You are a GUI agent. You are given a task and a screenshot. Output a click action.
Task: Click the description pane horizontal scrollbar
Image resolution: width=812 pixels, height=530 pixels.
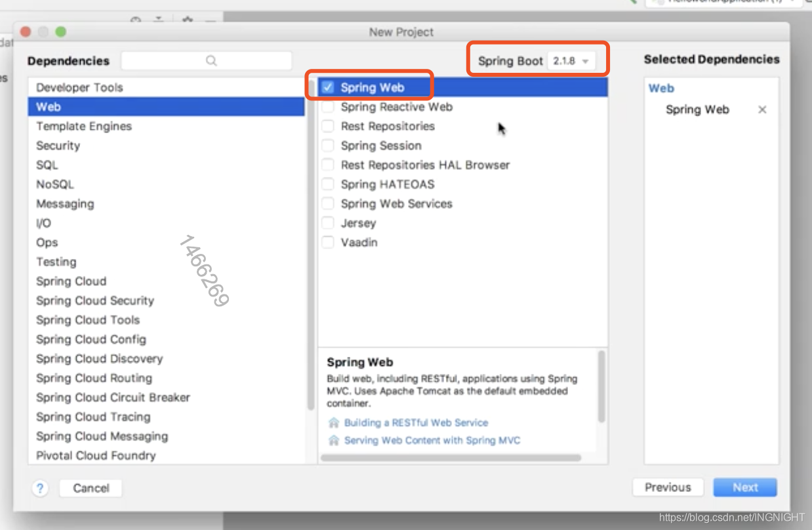coord(451,458)
